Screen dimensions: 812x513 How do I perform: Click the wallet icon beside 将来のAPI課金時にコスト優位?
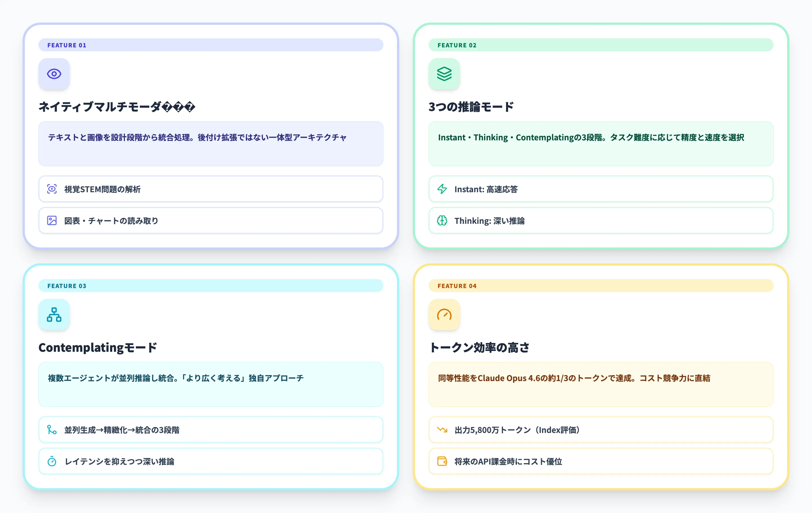click(442, 461)
